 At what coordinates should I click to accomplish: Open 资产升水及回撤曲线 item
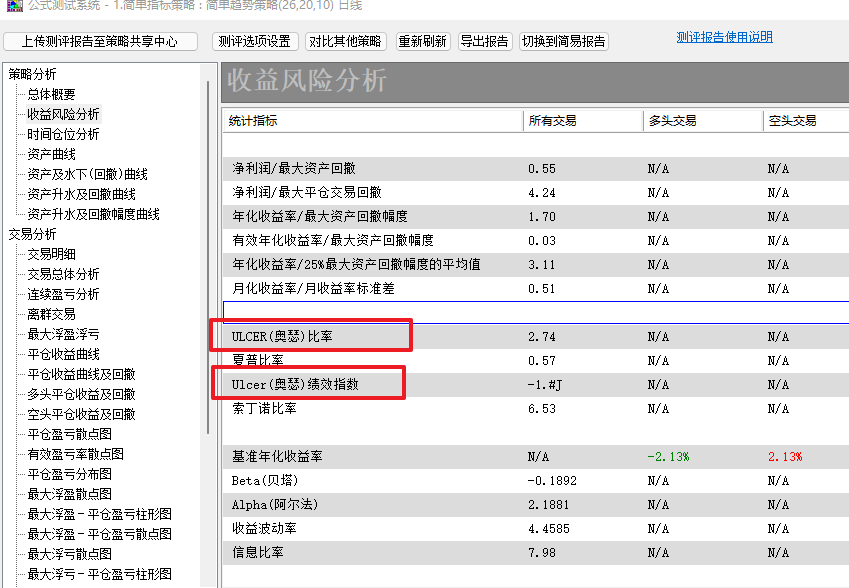(82, 194)
